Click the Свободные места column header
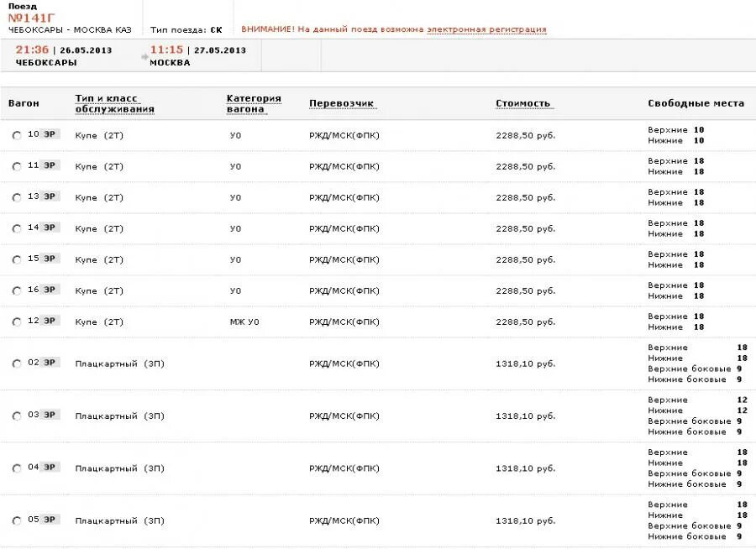The width and height of the screenshot is (756, 549). (x=696, y=103)
